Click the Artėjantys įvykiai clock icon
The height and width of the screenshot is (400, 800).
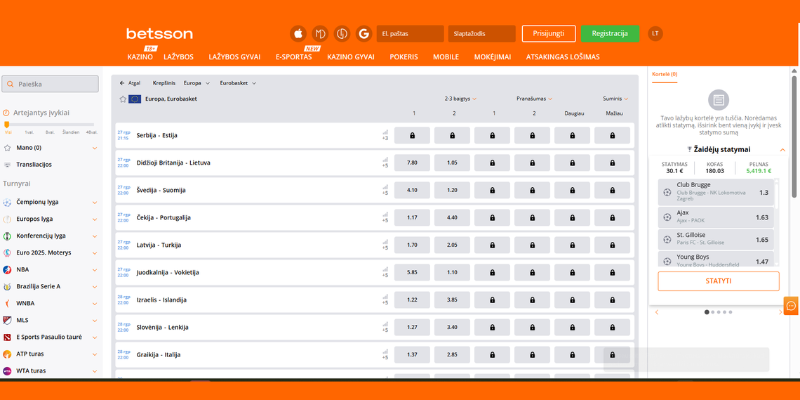coord(6,113)
